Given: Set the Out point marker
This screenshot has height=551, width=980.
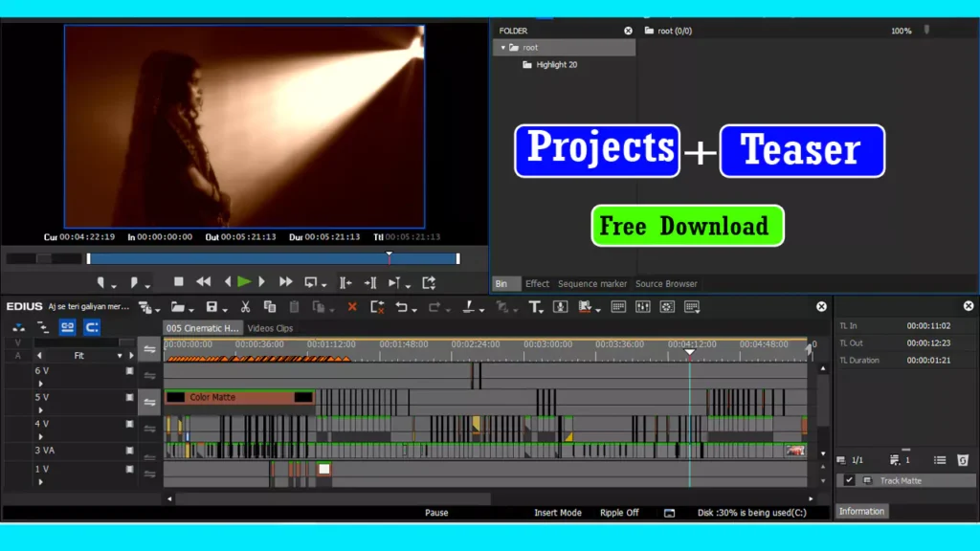Looking at the screenshot, I should click(134, 283).
